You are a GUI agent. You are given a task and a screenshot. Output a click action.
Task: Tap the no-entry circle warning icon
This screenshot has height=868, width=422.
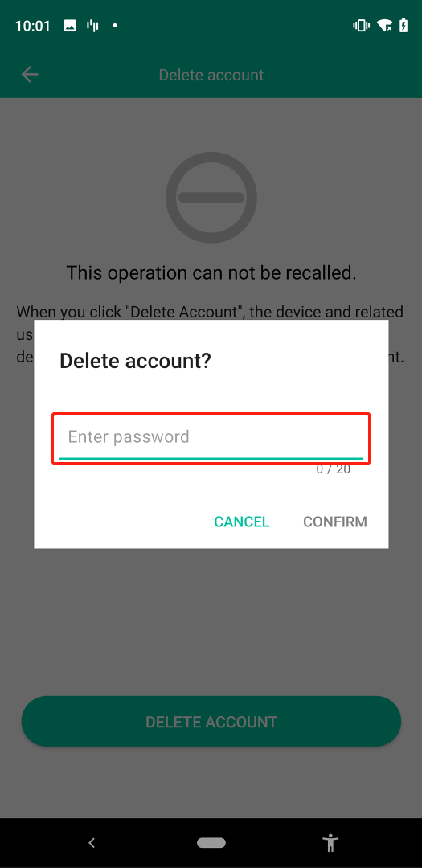[211, 197]
